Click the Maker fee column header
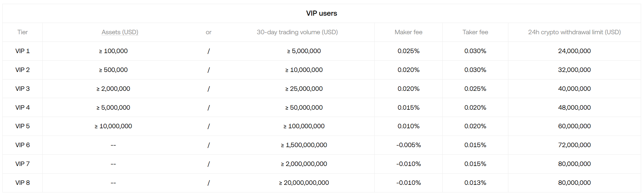 (408, 32)
